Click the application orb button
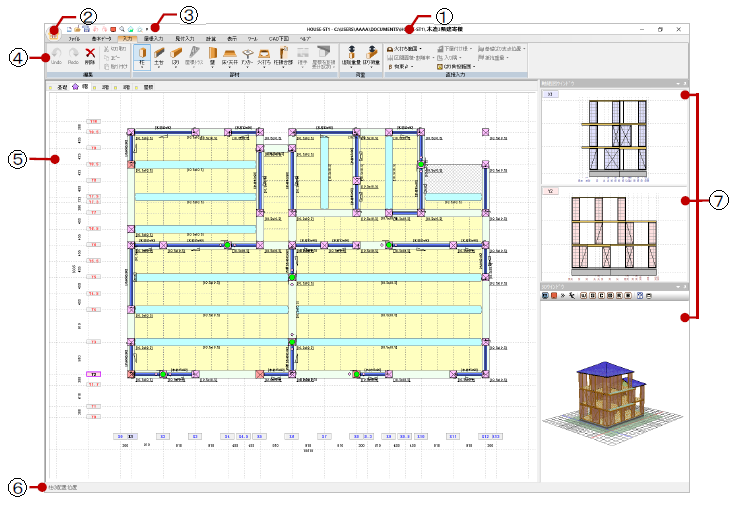The width and height of the screenshot is (744, 508). [x=52, y=31]
